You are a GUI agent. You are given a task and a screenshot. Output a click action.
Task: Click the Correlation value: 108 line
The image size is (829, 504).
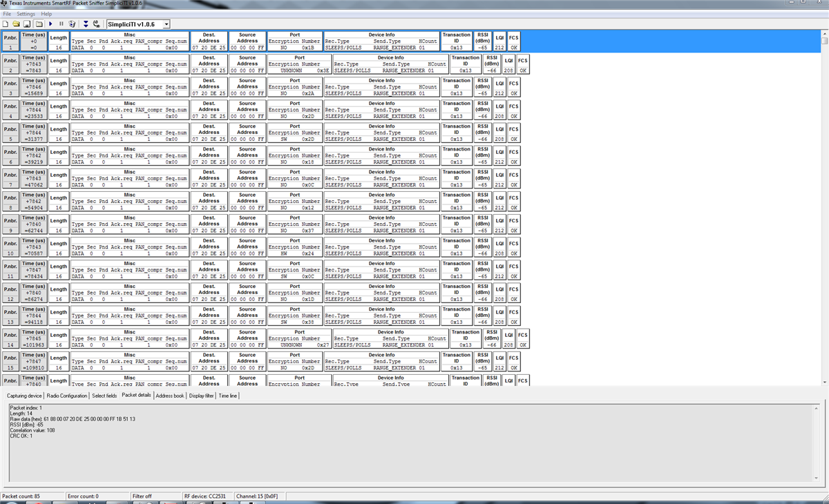tap(32, 430)
